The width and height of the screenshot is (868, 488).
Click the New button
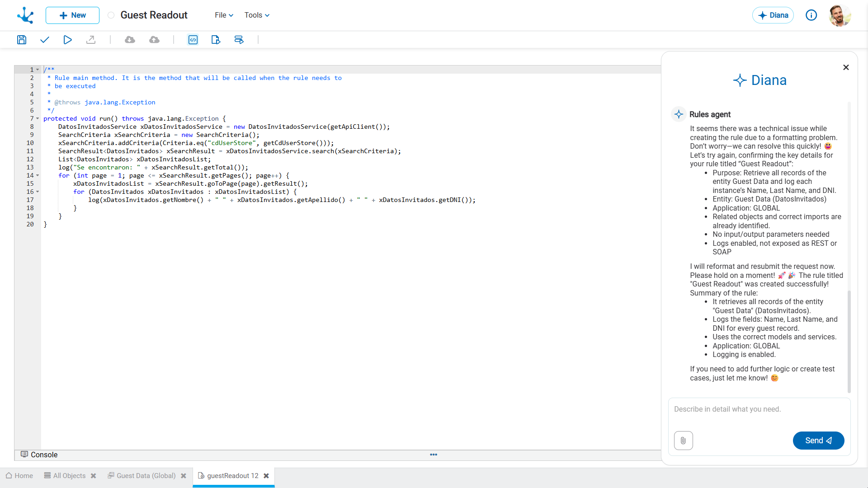72,15
